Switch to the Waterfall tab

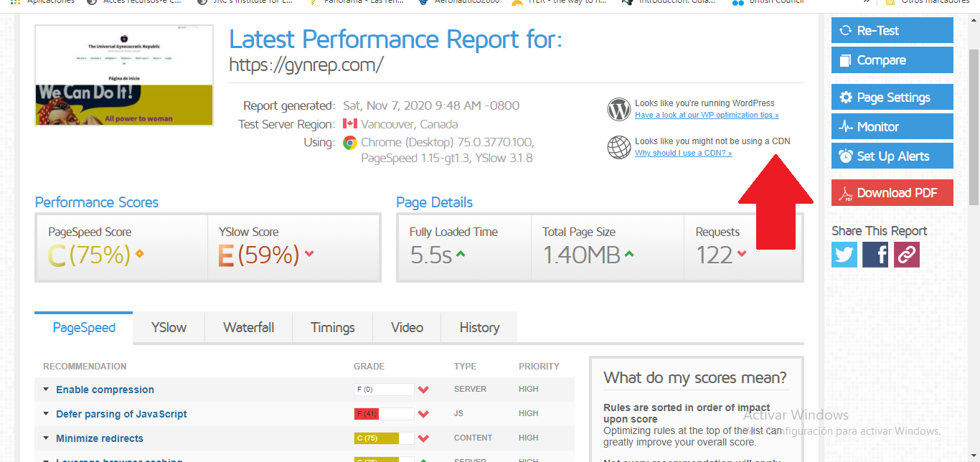pyautogui.click(x=248, y=327)
